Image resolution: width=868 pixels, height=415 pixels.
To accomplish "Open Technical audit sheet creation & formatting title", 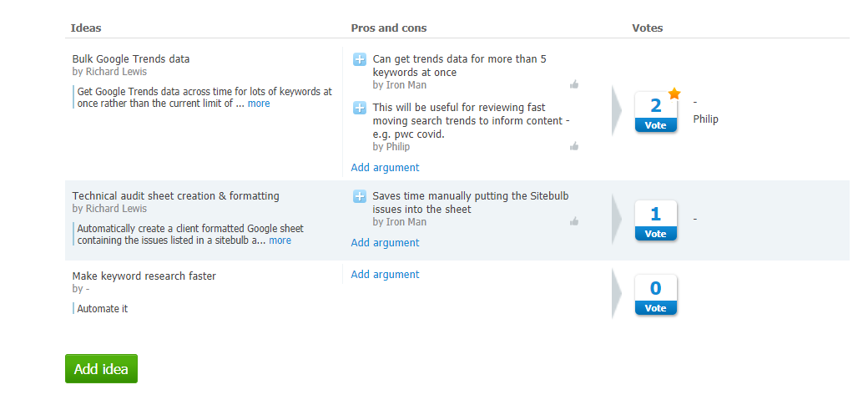I will (x=175, y=196).
